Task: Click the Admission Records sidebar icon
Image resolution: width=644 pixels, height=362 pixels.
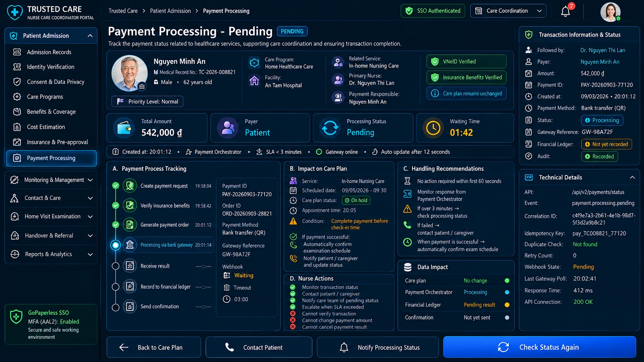Action: [17, 52]
